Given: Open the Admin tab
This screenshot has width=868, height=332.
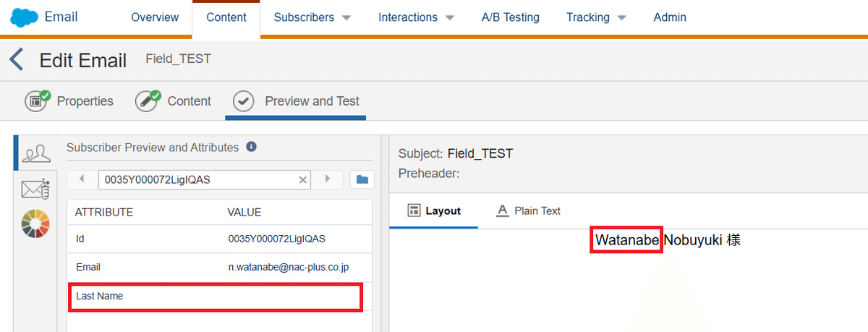Looking at the screenshot, I should [670, 17].
